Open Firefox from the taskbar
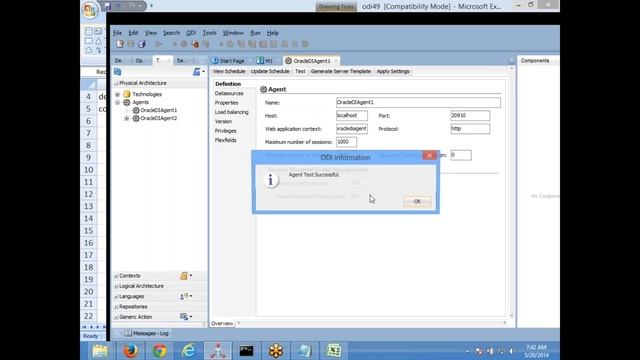 click(130, 351)
